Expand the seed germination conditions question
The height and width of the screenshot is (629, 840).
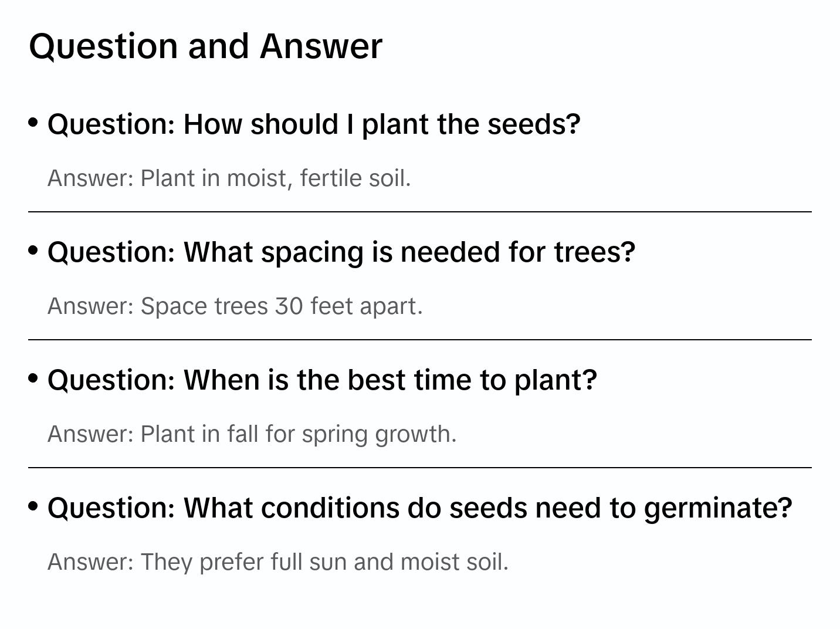(419, 508)
